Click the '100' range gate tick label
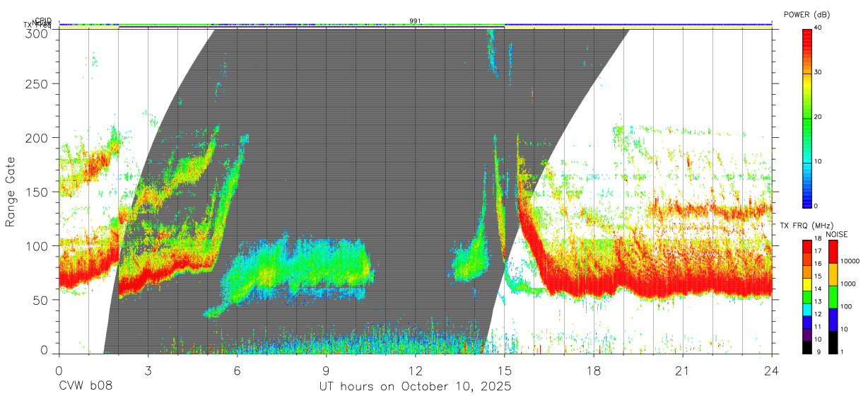 tap(37, 245)
